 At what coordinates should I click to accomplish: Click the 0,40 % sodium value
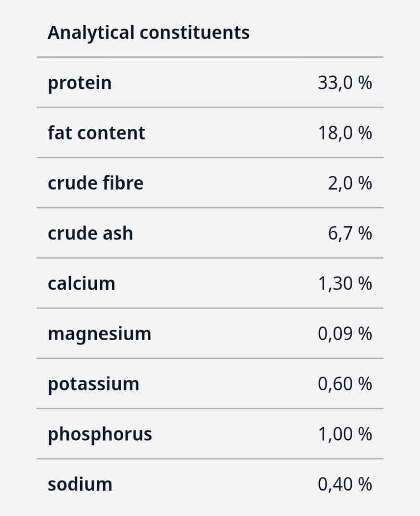point(345,484)
